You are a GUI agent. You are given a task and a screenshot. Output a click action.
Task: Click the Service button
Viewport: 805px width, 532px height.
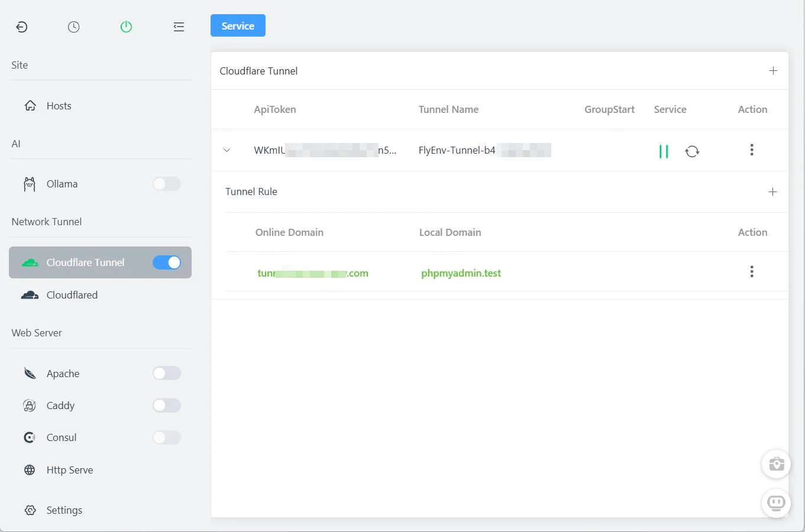pos(238,25)
